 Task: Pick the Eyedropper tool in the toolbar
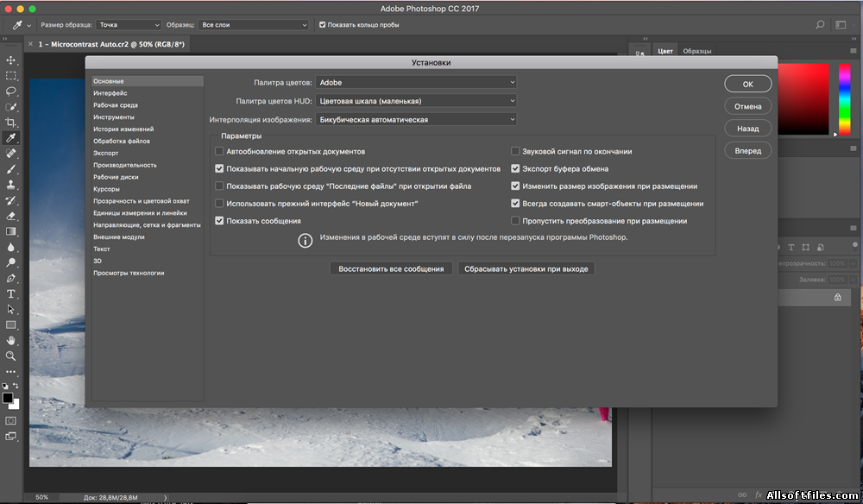(11, 137)
